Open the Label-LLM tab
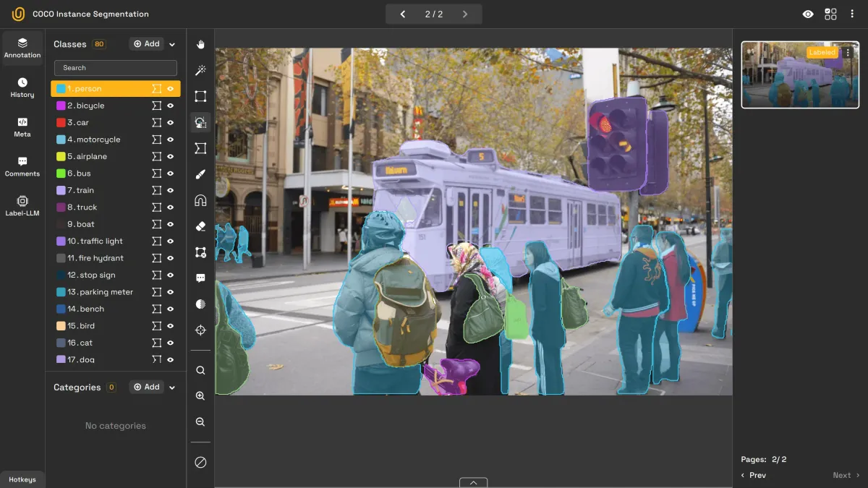Image resolution: width=868 pixels, height=488 pixels. click(x=22, y=205)
